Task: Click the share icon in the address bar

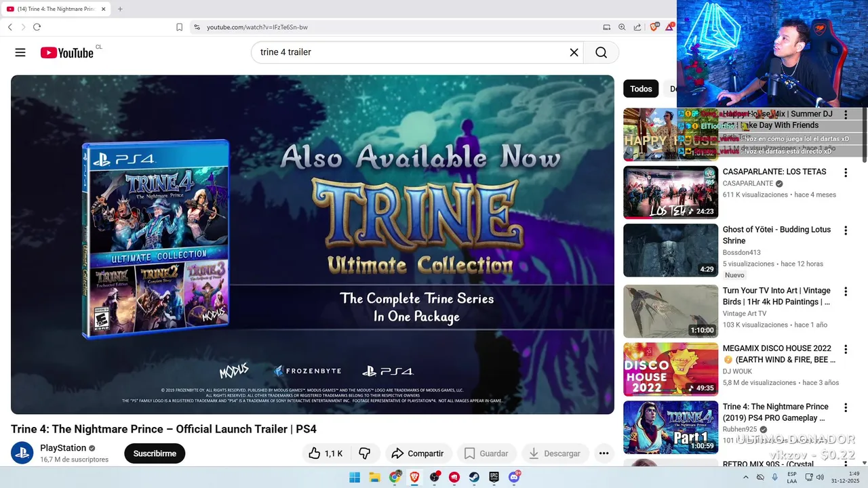Action: click(637, 27)
